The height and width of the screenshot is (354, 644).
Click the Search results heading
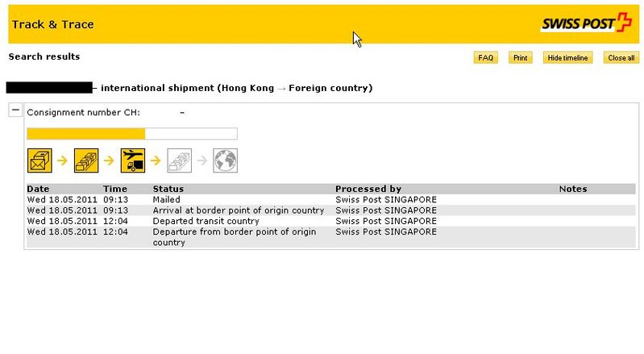tap(44, 56)
